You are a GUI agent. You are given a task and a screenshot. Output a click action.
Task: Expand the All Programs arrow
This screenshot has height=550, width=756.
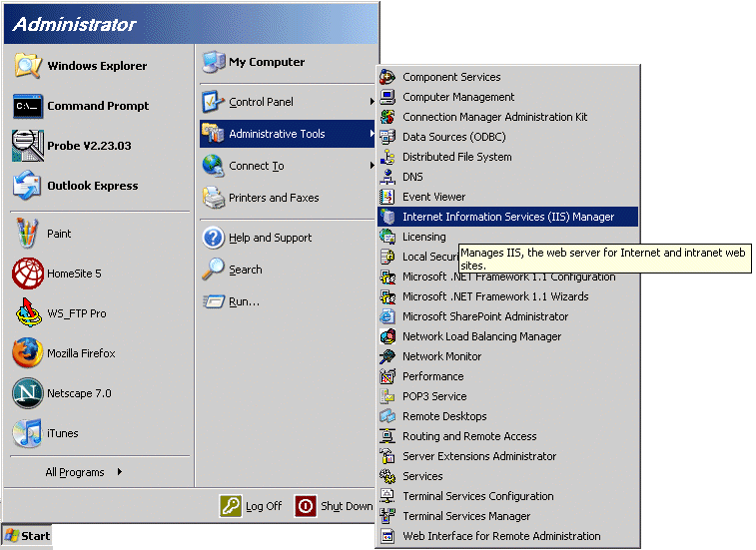(x=120, y=472)
